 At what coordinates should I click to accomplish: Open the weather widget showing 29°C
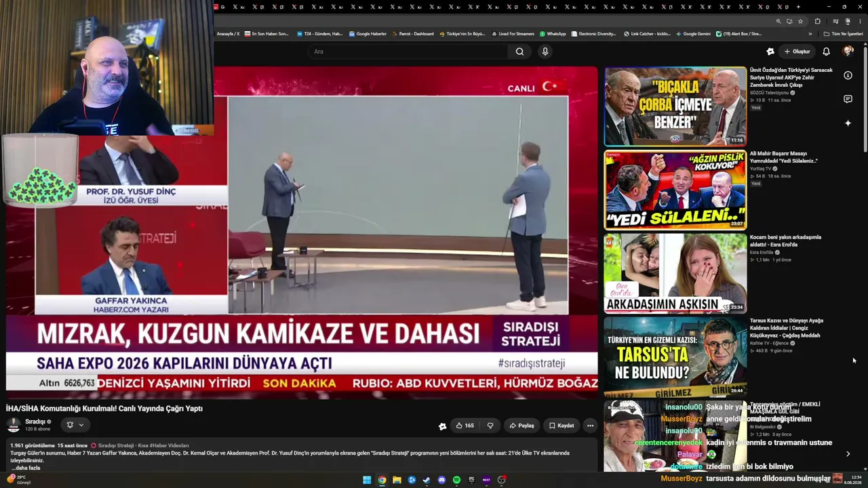[x=19, y=480]
